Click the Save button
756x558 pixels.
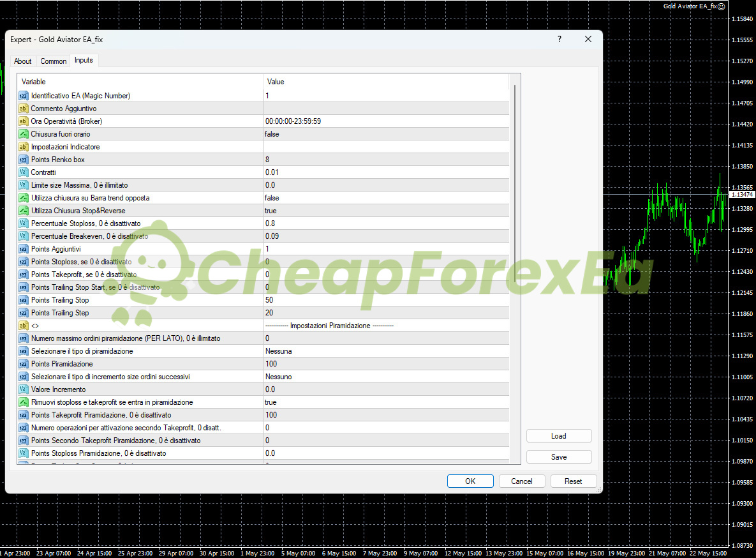click(x=559, y=457)
